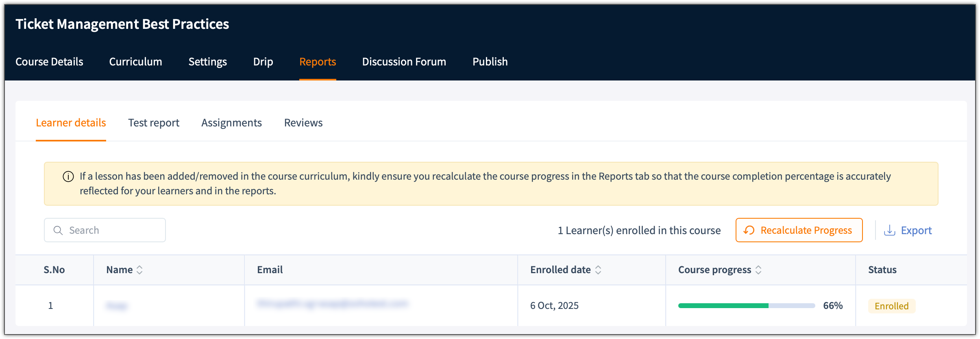Open the Publish tab
Image resolution: width=980 pixels, height=339 pixels.
point(490,62)
